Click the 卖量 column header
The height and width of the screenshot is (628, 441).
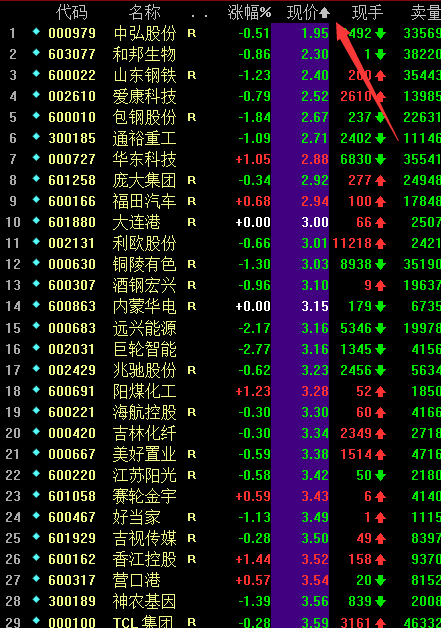coord(425,12)
